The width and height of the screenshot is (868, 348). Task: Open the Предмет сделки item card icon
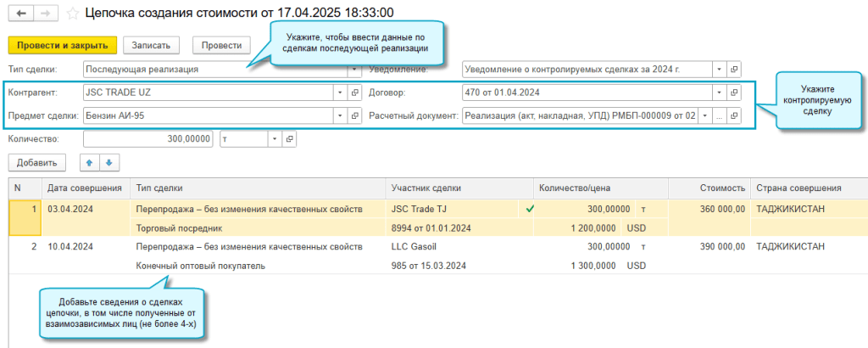point(356,115)
